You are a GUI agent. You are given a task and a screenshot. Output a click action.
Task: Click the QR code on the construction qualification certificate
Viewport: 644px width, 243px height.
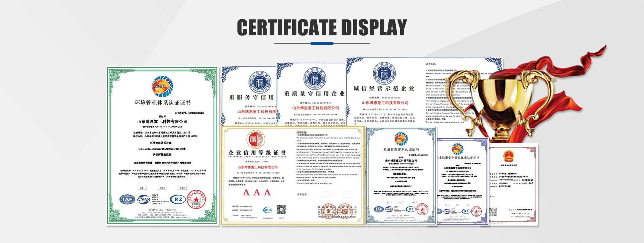point(493,212)
